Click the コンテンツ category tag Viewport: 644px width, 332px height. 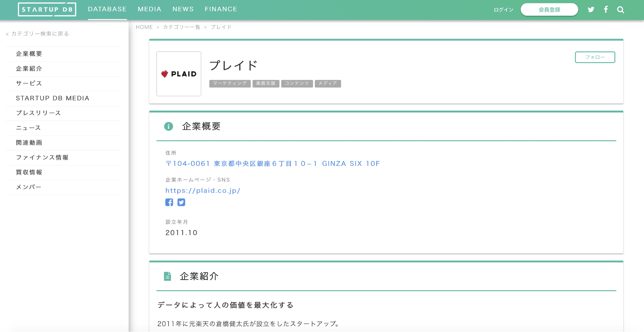(x=297, y=84)
